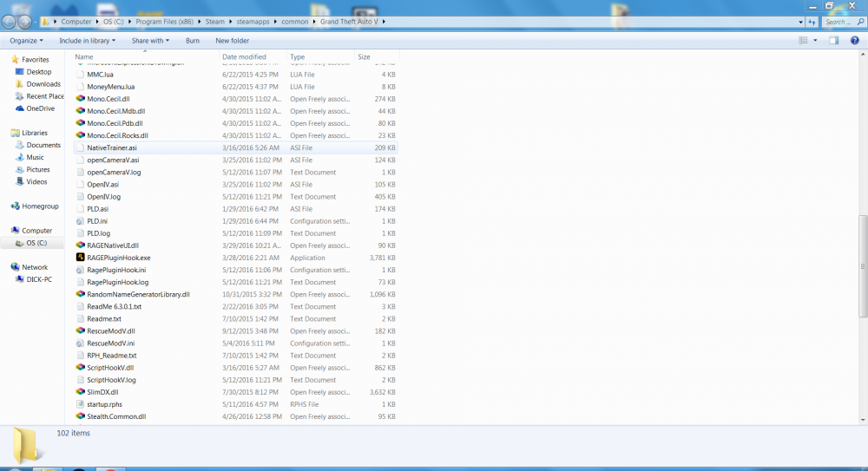Click the vertical scrollbar thumb
The width and height of the screenshot is (868, 471).
pyautogui.click(x=863, y=266)
